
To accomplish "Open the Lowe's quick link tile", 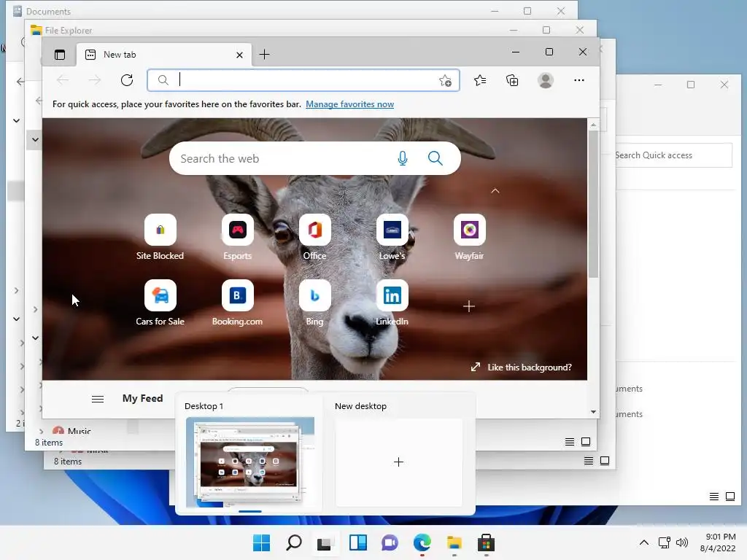I will pyautogui.click(x=392, y=237).
